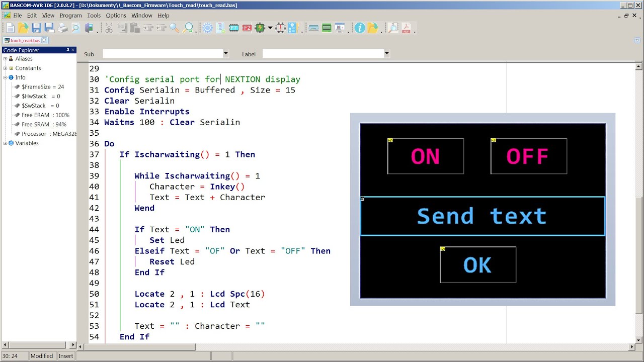Screen dimensions: 644x362
Task: Click the F7 compile chip icon
Action: pos(234,28)
